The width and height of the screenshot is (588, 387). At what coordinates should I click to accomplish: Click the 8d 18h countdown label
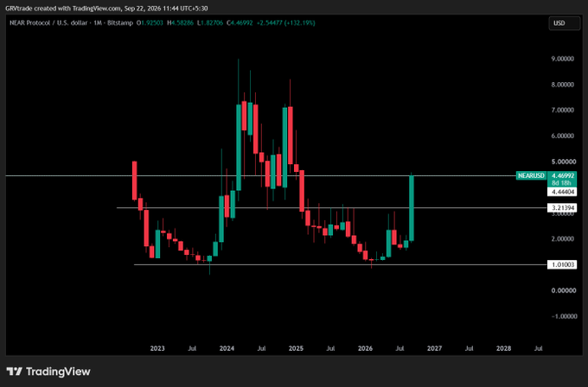click(x=561, y=183)
